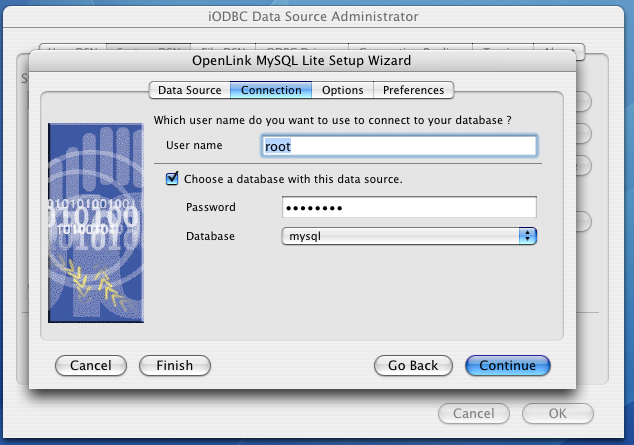Viewport: 634px width, 445px height.
Task: Click Cancel in iODBC Administrator window
Action: [x=474, y=413]
